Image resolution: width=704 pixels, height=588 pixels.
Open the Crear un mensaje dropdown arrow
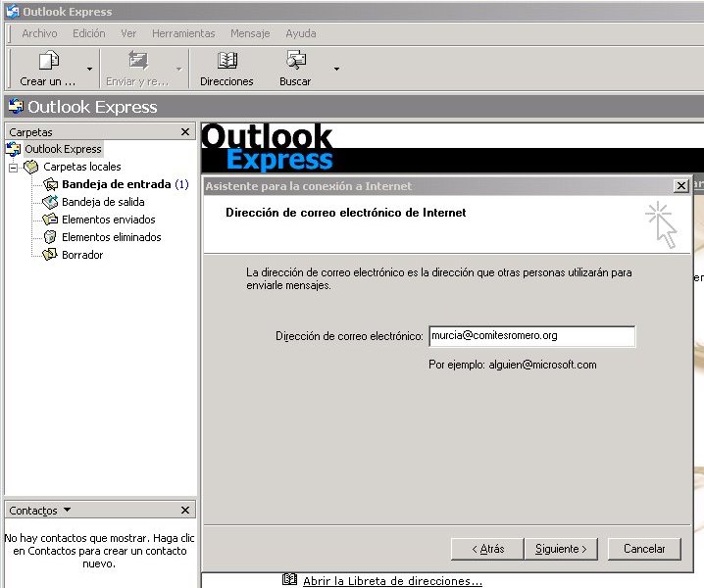(90, 69)
